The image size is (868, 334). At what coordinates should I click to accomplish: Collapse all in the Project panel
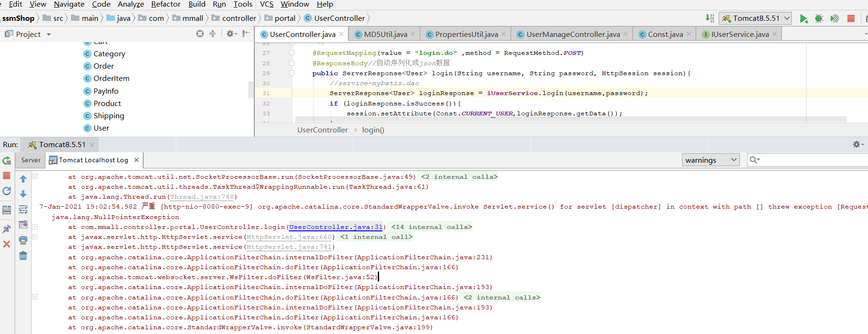pos(212,34)
